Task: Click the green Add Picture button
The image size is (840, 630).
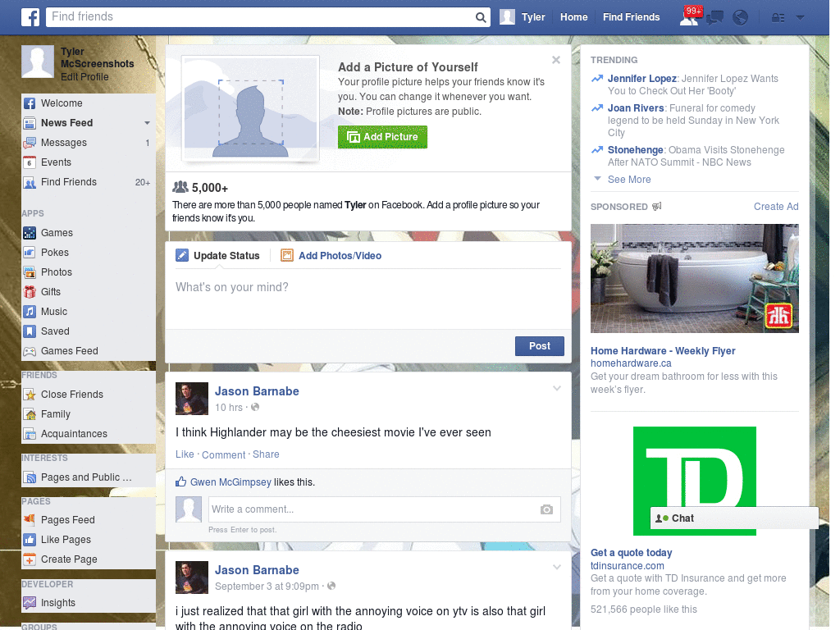Action: click(382, 137)
